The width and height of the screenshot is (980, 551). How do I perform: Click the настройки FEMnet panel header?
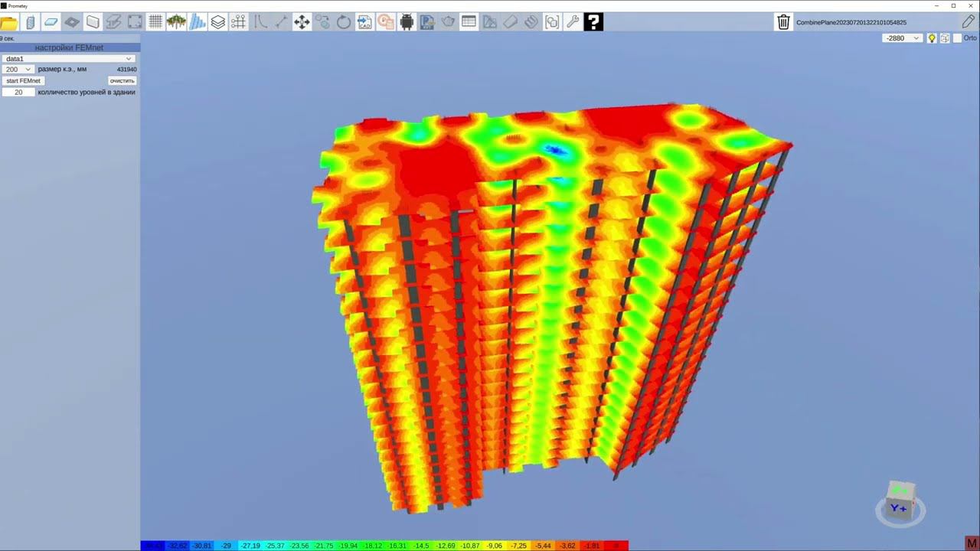click(x=70, y=47)
